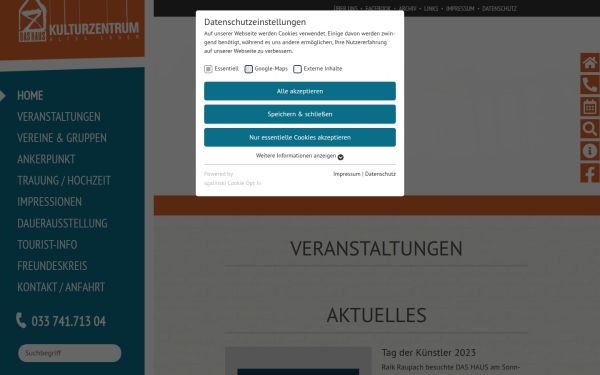Open FACEBOOK link in top bar
This screenshot has height=375, width=600.
[x=378, y=8]
